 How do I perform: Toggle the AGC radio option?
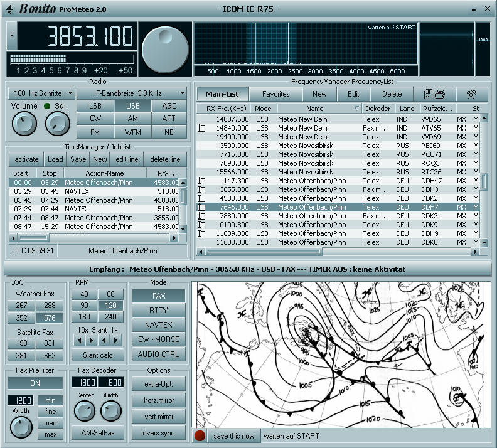point(169,106)
